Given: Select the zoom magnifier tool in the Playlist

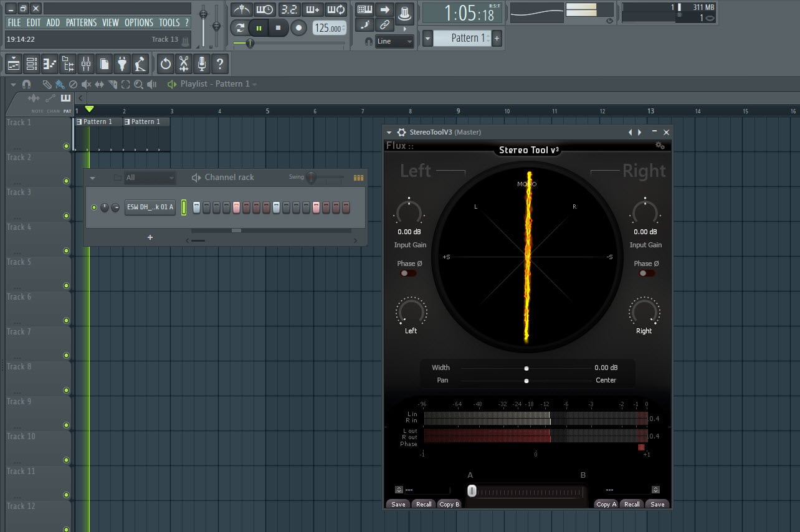Looking at the screenshot, I should coord(138,83).
